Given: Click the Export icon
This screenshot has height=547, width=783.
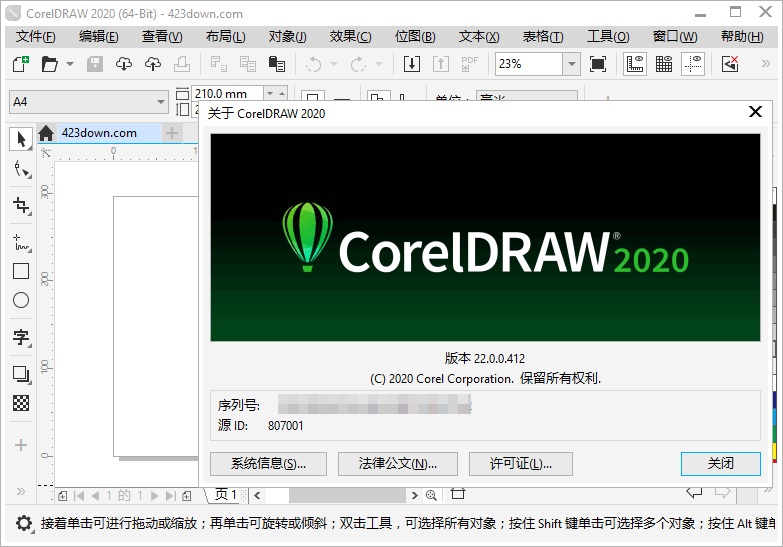Looking at the screenshot, I should 441,64.
